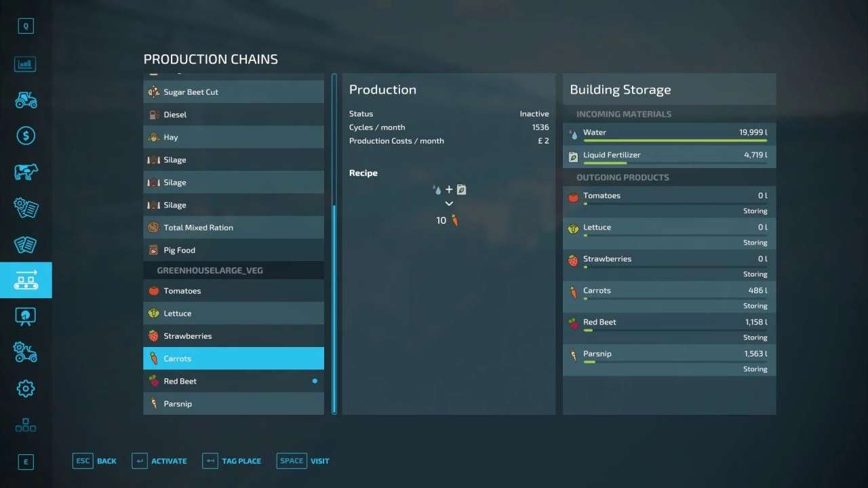The width and height of the screenshot is (868, 488).
Task: Click the E page-next key icon
Action: [x=26, y=462]
